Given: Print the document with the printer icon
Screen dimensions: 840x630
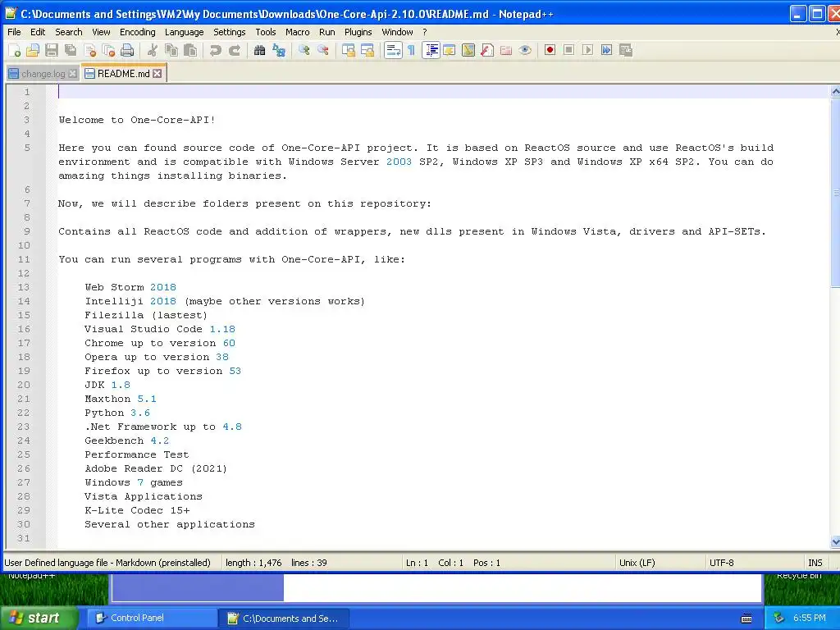Looking at the screenshot, I should point(127,50).
